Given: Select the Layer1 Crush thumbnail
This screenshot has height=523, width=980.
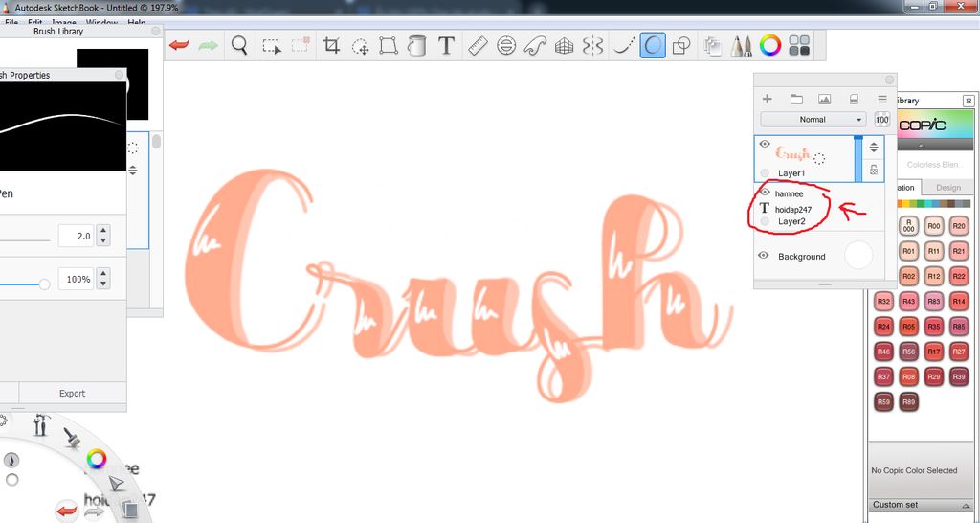Looking at the screenshot, I should (x=793, y=152).
